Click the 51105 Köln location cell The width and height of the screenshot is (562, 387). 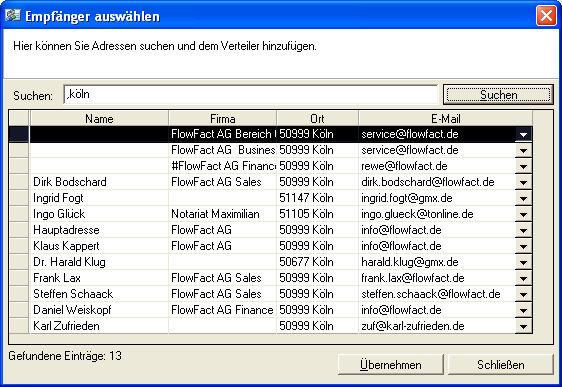pos(317,214)
